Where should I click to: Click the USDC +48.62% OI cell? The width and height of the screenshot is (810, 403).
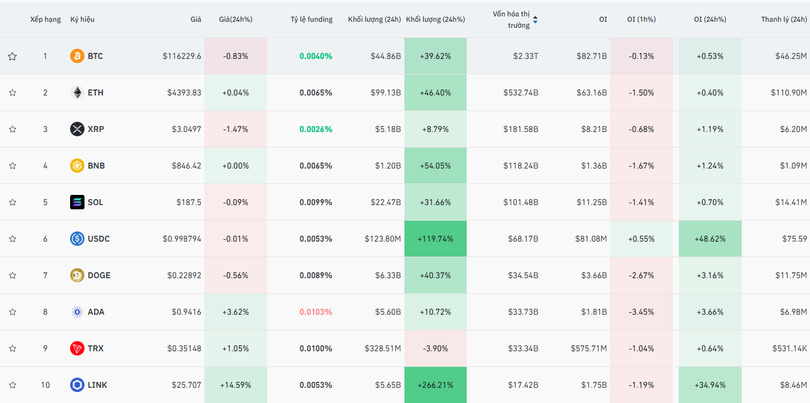pos(710,239)
